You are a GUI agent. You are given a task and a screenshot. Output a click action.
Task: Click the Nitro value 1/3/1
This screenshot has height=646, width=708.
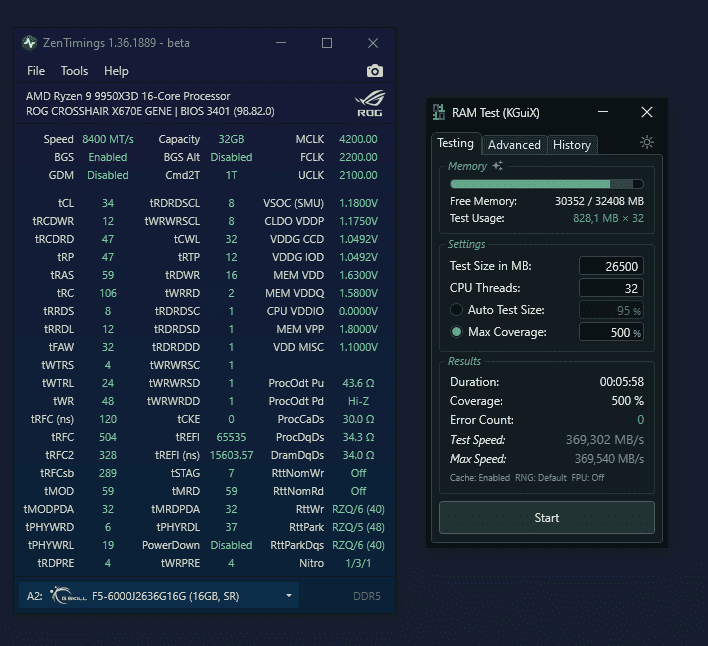click(x=358, y=563)
